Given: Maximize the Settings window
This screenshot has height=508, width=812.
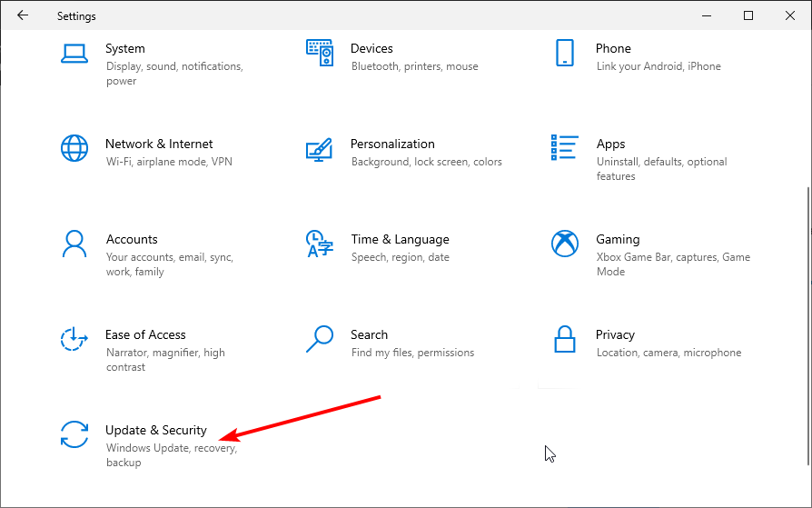Looking at the screenshot, I should point(748,15).
